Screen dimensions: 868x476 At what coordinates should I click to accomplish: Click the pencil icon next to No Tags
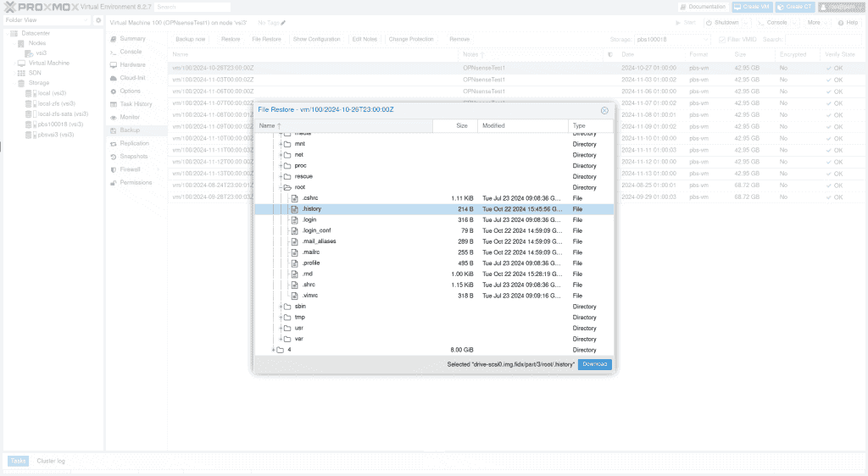click(284, 23)
